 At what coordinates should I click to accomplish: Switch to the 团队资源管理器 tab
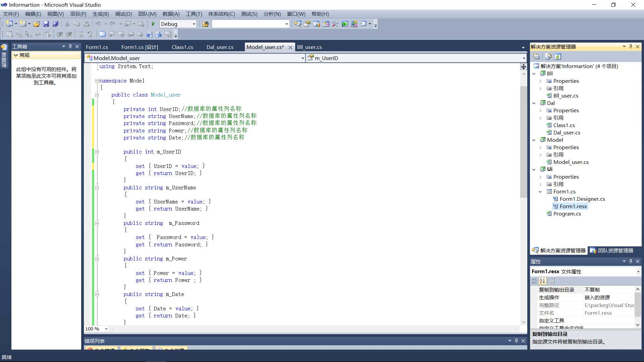click(x=612, y=250)
